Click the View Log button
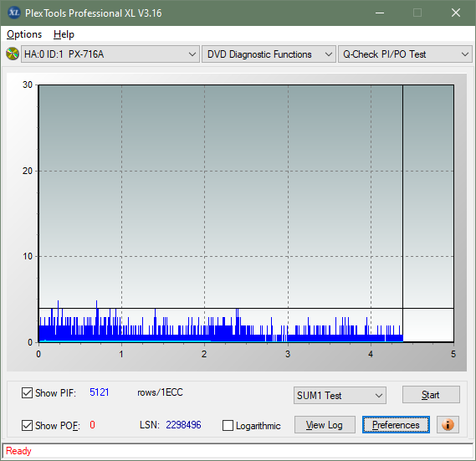The height and width of the screenshot is (461, 476). [x=325, y=424]
